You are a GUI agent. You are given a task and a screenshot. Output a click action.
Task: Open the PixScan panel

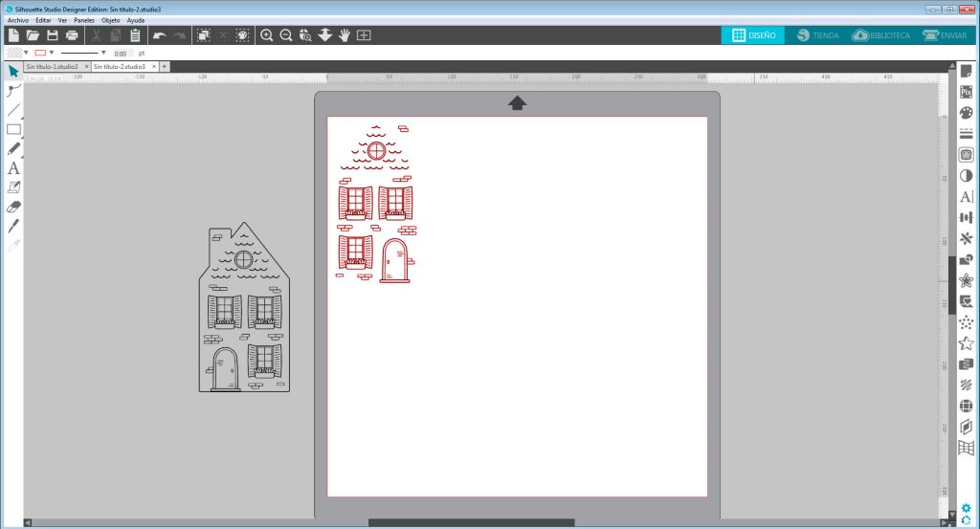[967, 92]
